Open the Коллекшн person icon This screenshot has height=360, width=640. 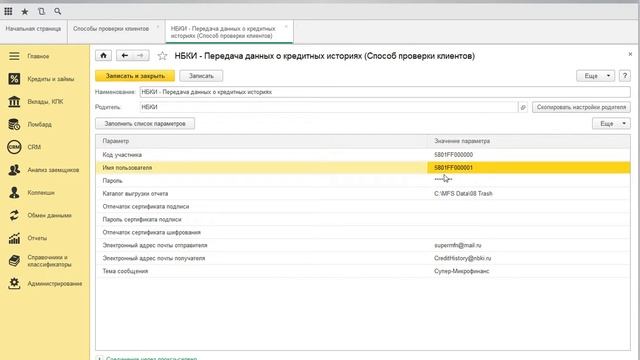click(x=14, y=192)
